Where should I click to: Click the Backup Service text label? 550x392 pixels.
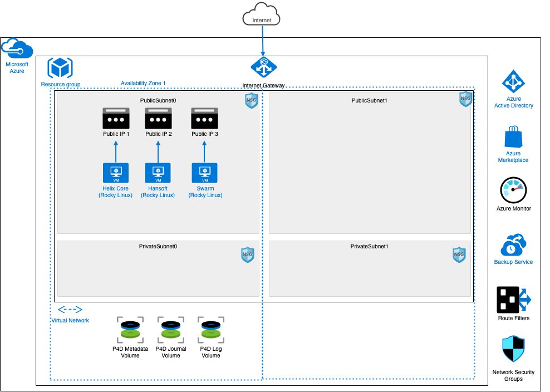point(513,262)
